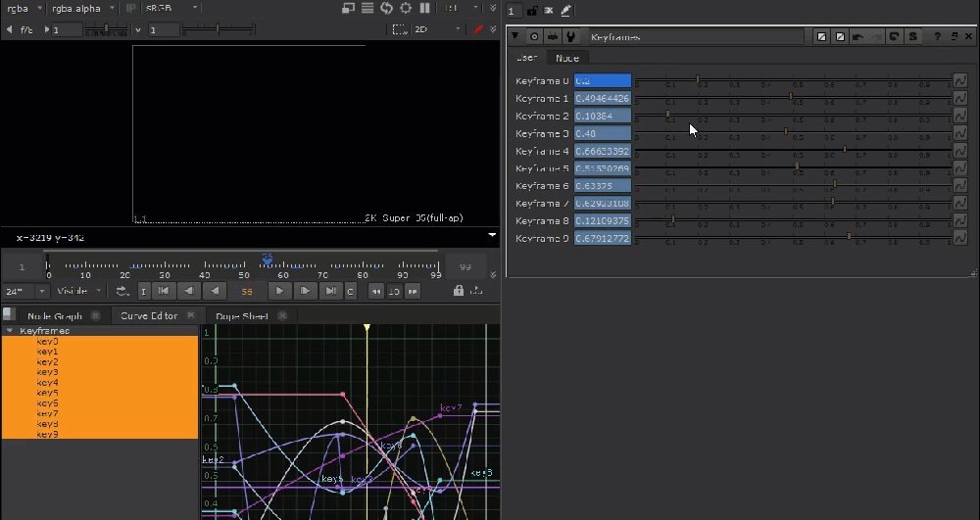Viewport: 980px width, 520px height.
Task: Click the Keyframe 1 value field
Action: pyautogui.click(x=603, y=99)
